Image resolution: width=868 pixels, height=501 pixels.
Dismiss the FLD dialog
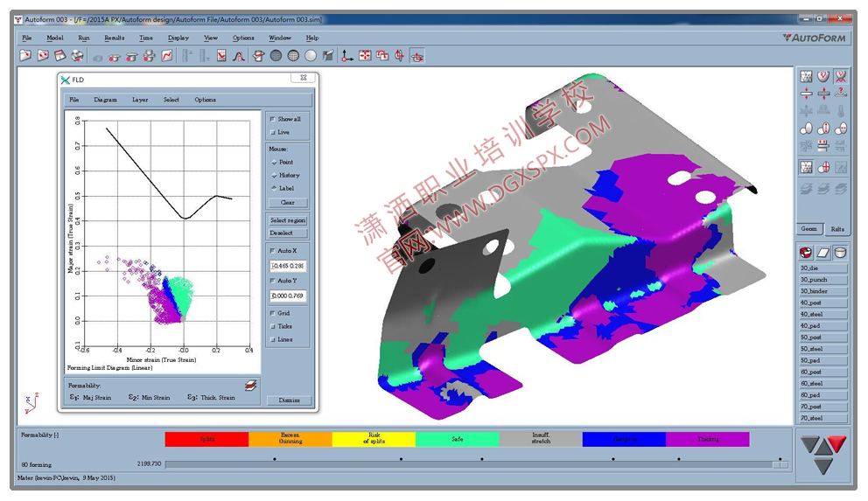click(289, 400)
